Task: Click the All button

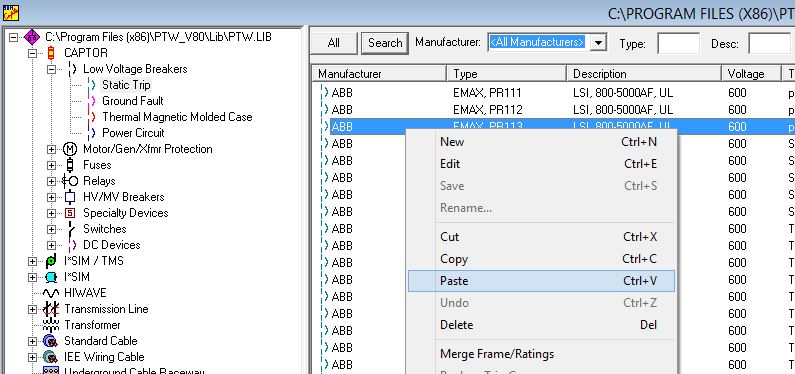Action: click(334, 43)
